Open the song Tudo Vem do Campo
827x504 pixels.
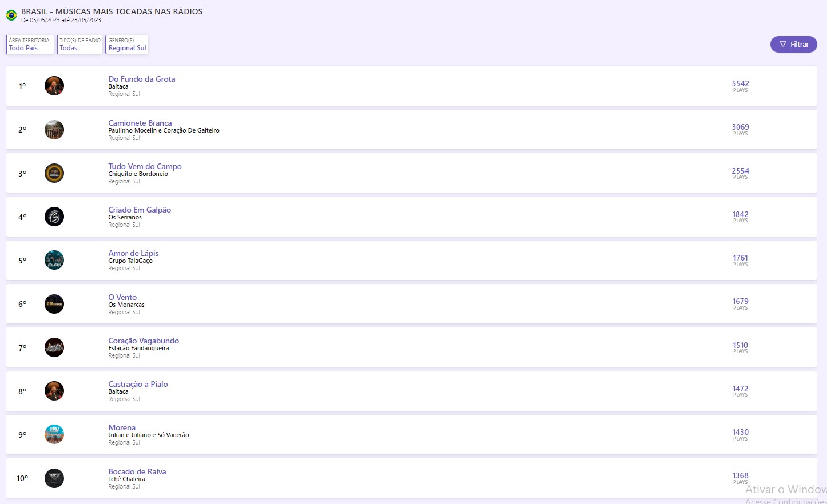(145, 166)
